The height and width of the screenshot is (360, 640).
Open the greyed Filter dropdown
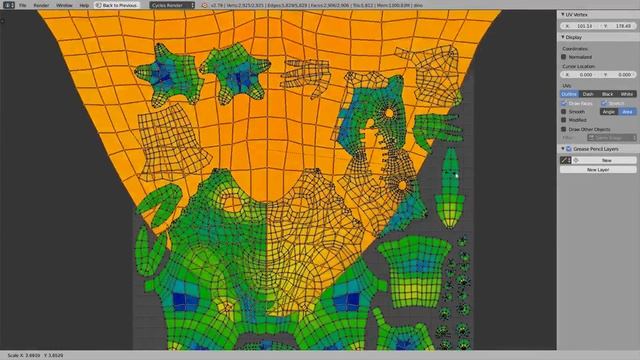(611, 138)
